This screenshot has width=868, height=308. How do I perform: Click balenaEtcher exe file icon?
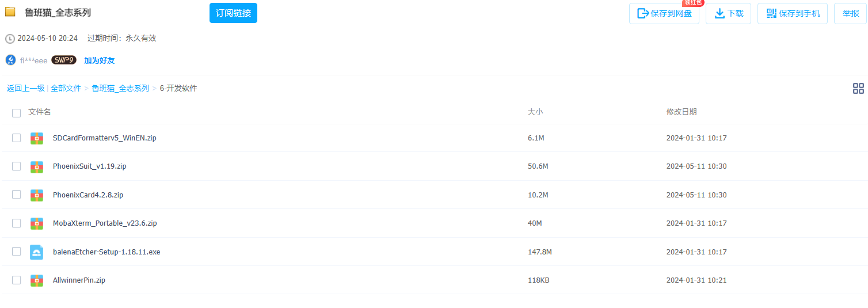pos(37,252)
